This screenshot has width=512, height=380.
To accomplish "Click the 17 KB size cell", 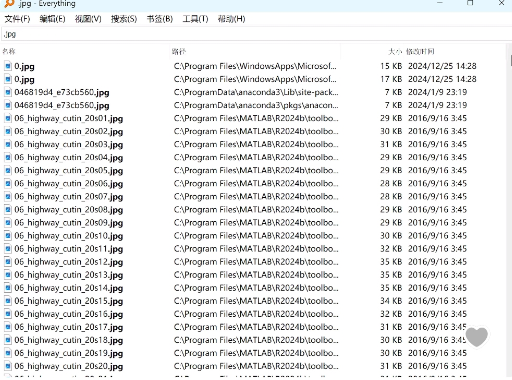I will click(x=391, y=79).
